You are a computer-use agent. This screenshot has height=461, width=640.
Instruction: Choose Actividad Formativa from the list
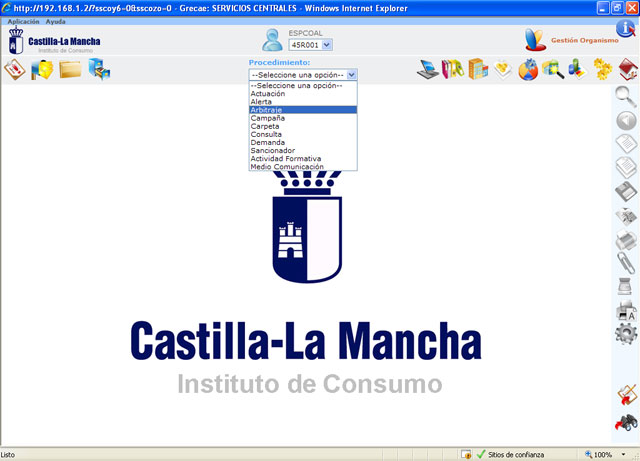[303, 159]
